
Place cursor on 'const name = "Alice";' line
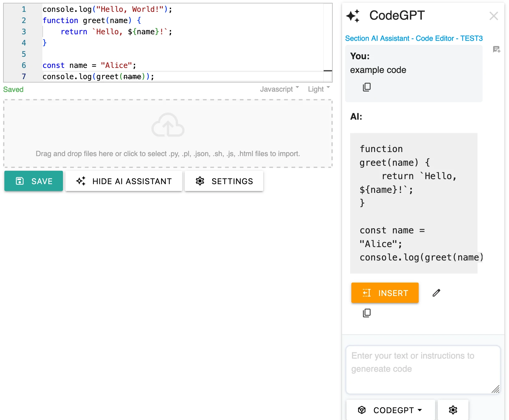click(x=89, y=65)
